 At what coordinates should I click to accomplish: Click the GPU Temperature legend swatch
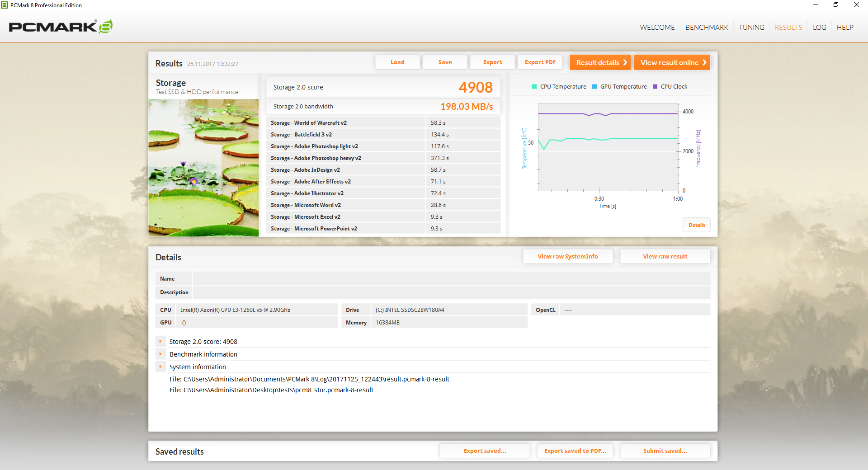click(x=594, y=87)
